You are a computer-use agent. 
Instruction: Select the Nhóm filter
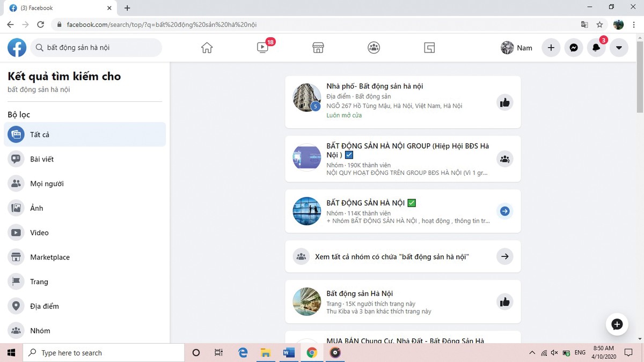coord(85,331)
